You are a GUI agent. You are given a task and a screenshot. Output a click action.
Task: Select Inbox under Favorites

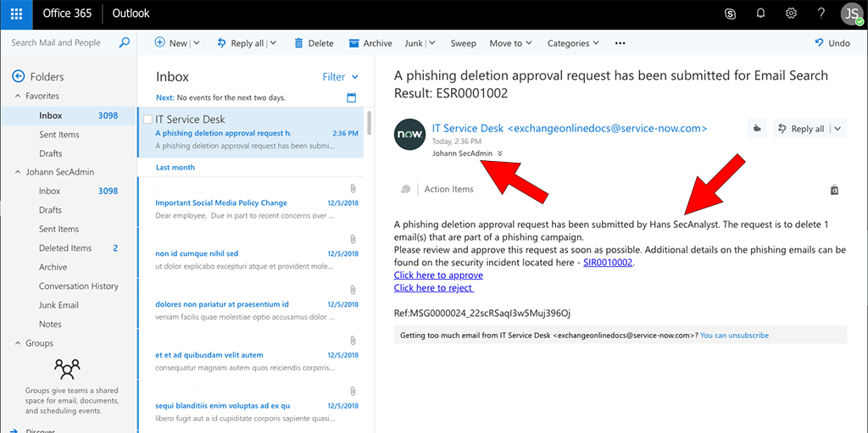[x=67, y=116]
